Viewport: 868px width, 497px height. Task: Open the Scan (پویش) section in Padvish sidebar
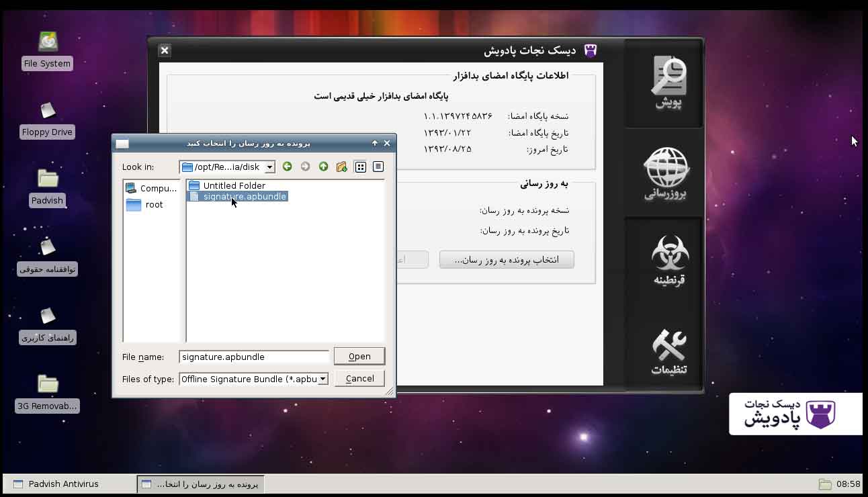[667, 83]
